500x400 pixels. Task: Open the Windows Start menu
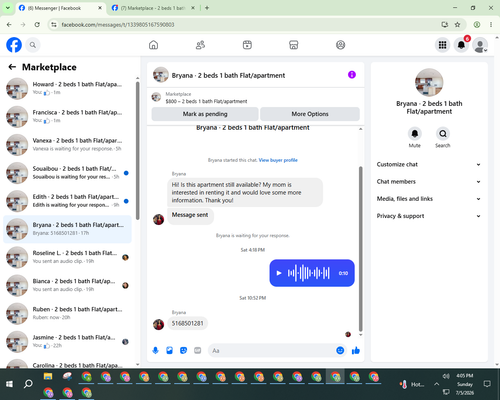[x=9, y=384]
